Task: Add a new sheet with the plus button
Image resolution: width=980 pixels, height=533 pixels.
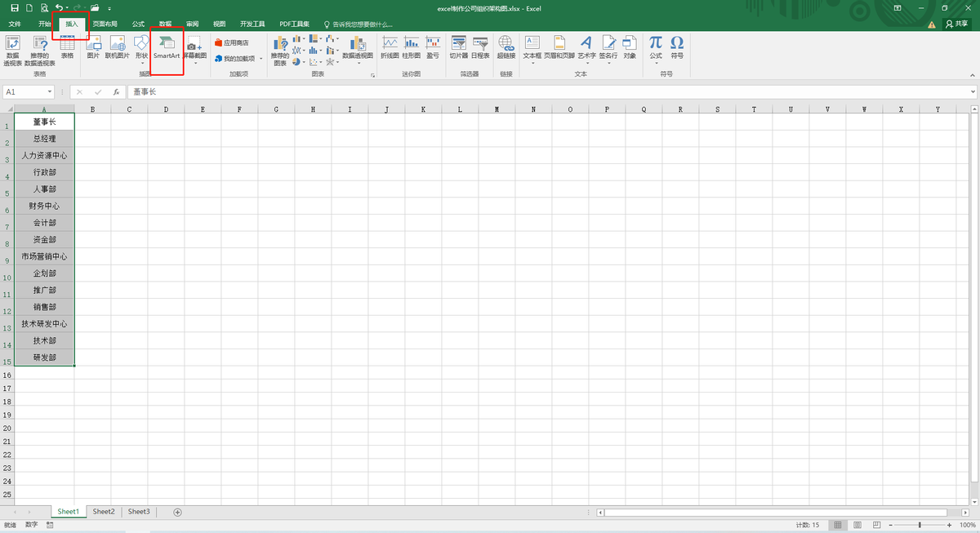Action: 177,512
